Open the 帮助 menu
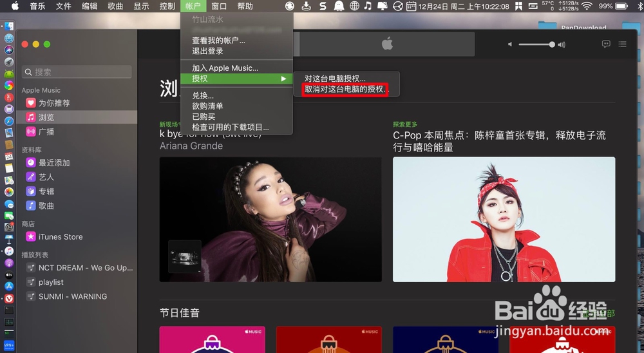 [x=245, y=6]
